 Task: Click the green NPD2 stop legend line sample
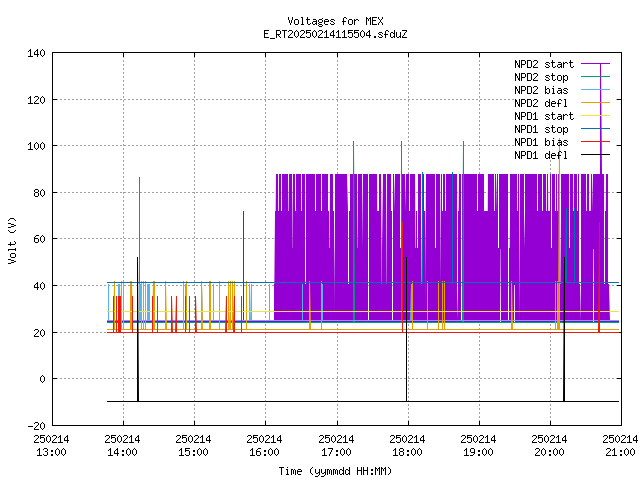pos(596,77)
